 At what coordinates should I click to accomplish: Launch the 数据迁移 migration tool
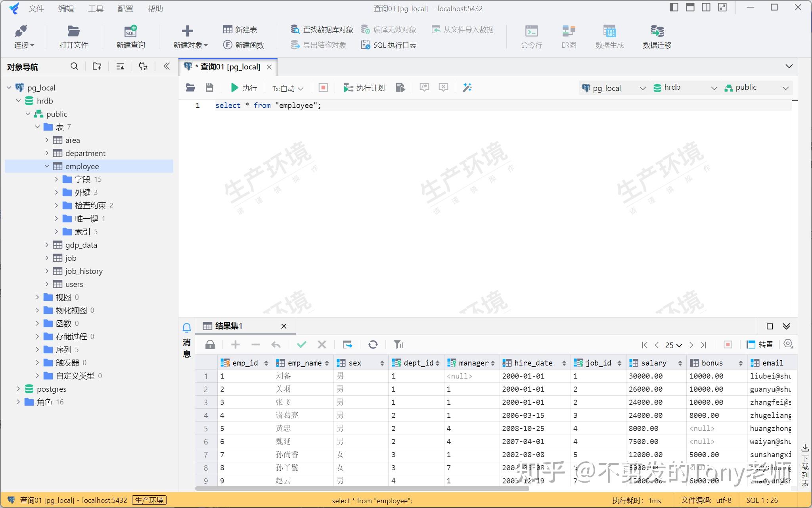click(656, 36)
